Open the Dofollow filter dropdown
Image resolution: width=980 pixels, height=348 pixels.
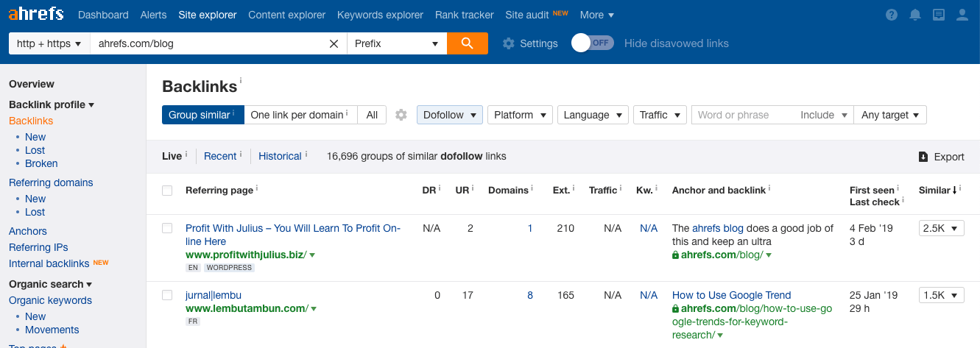tap(450, 115)
